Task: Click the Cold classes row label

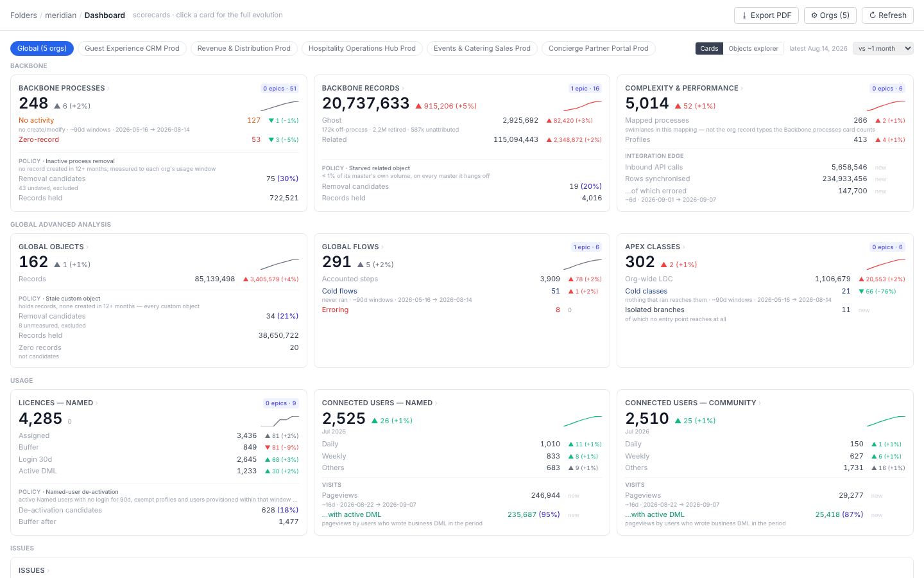Action: pyautogui.click(x=646, y=291)
